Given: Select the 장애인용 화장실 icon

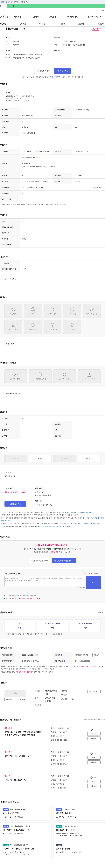Looking at the screenshot, I should [65, 376].
